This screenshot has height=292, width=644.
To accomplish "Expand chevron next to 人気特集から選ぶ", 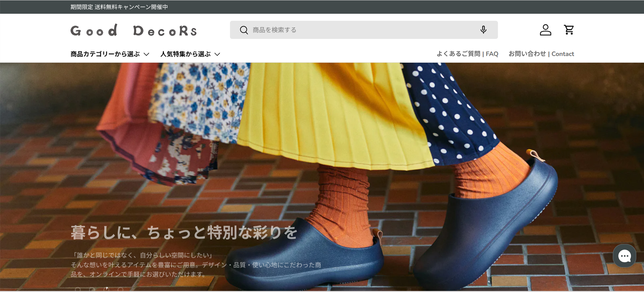I will tap(217, 54).
